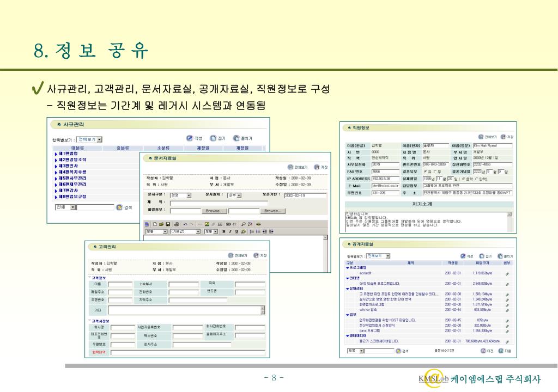Click second Browse button in 파일첨부 row

272,211
